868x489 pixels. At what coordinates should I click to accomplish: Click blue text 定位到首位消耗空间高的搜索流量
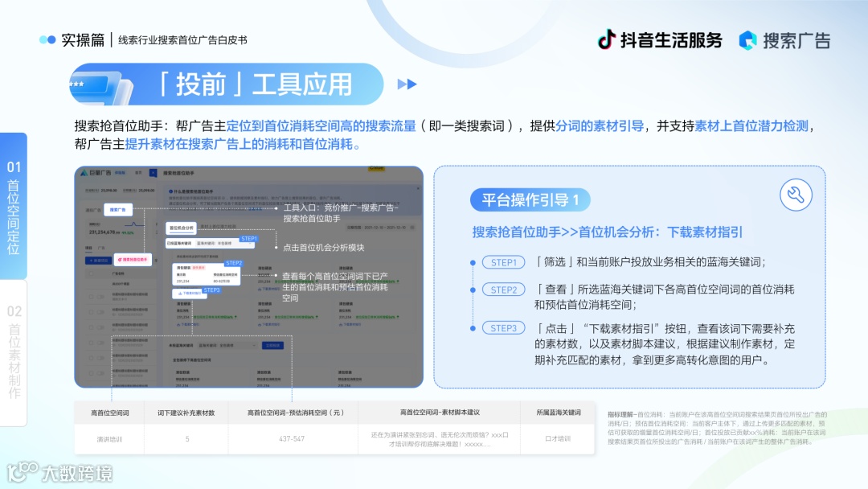321,125
